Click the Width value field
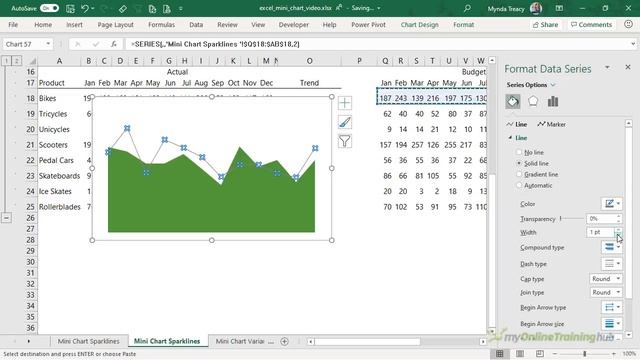This screenshot has height=360, width=640. point(601,232)
